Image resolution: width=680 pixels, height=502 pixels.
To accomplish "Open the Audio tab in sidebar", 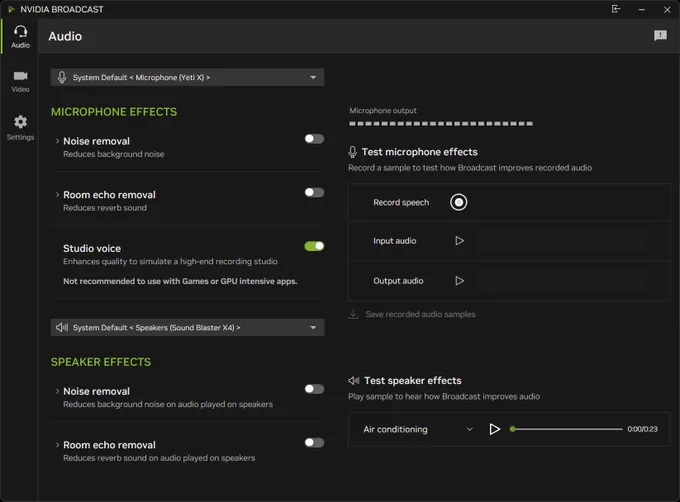I will [20, 36].
